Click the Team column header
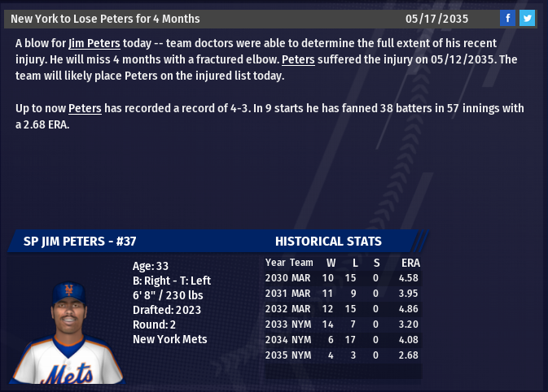Image resolution: width=548 pixels, height=392 pixels. pyautogui.click(x=301, y=263)
